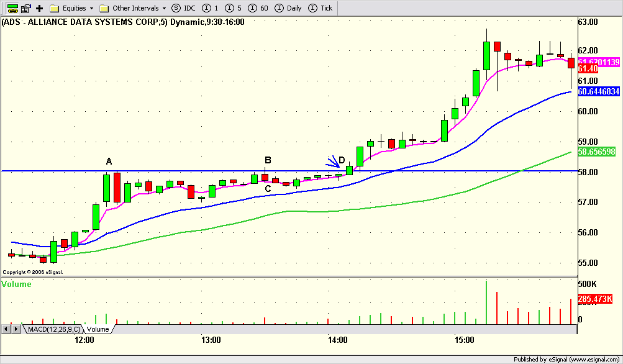This screenshot has width=623, height=364.
Task: Click the green chain link symbol icon
Action: point(12,8)
